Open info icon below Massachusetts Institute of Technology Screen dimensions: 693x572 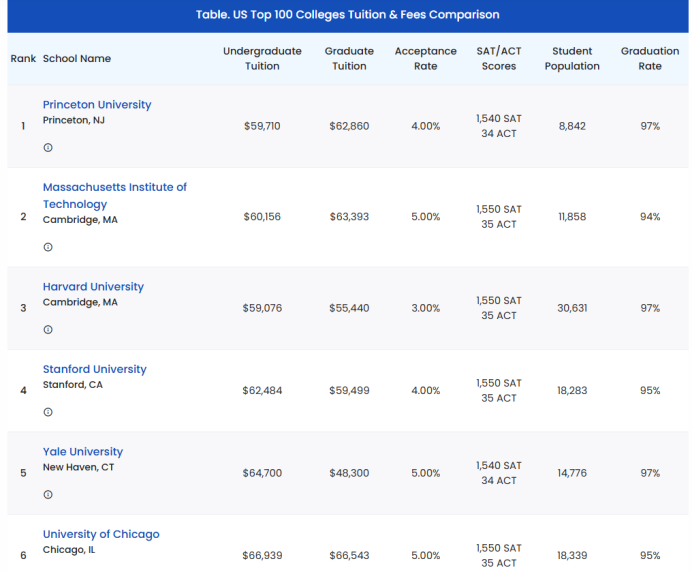coord(48,247)
